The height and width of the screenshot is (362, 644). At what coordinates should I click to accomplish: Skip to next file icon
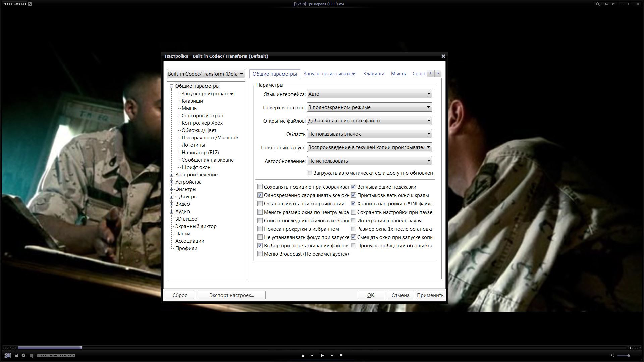pos(332,355)
